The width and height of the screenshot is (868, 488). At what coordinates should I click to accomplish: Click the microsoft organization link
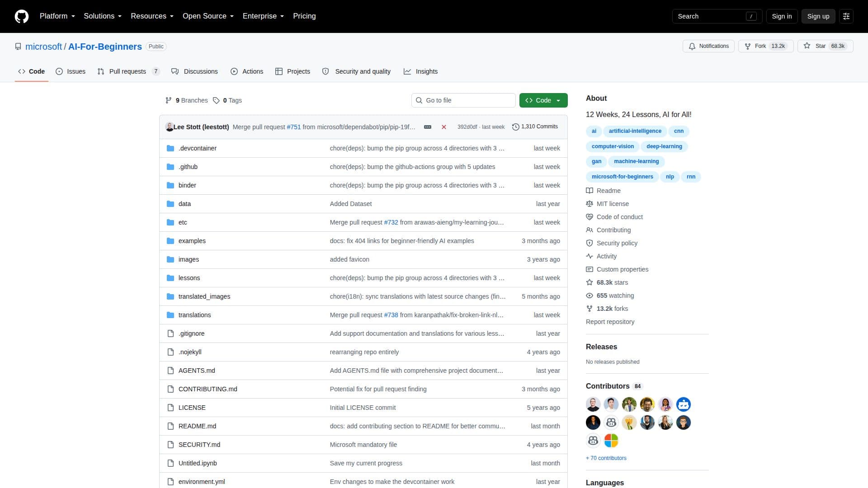click(x=43, y=47)
